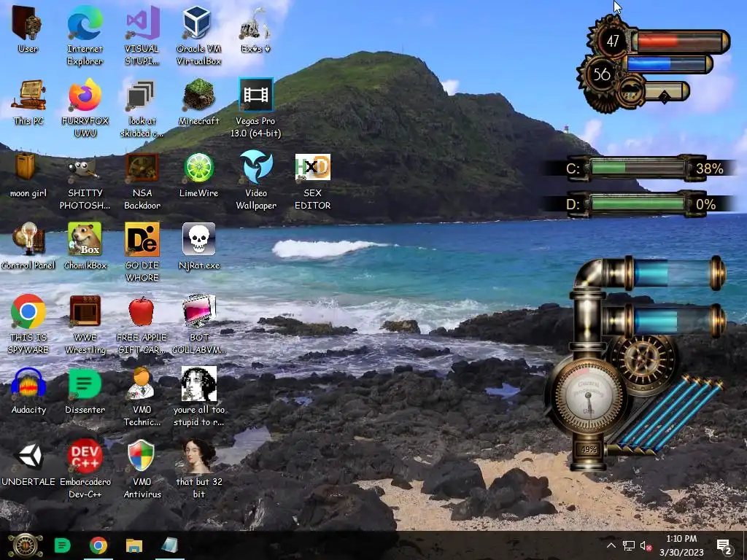Launch Minecraft from the desktop

(198, 102)
